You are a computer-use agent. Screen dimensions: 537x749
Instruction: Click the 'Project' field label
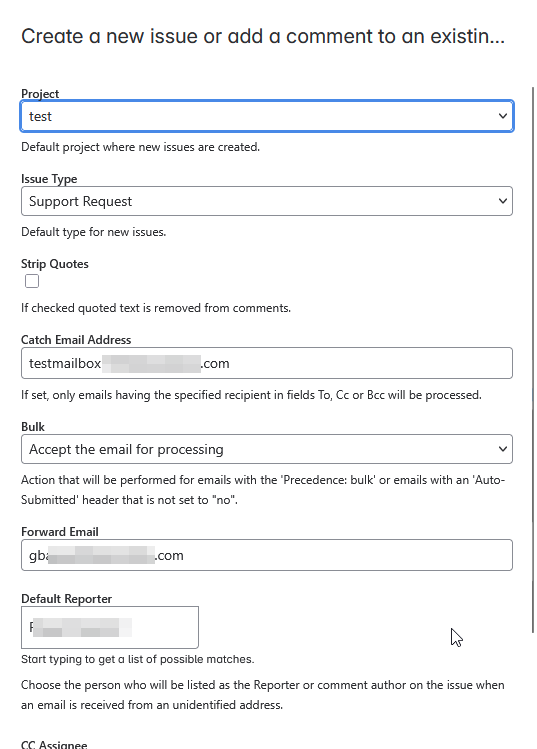tap(40, 94)
